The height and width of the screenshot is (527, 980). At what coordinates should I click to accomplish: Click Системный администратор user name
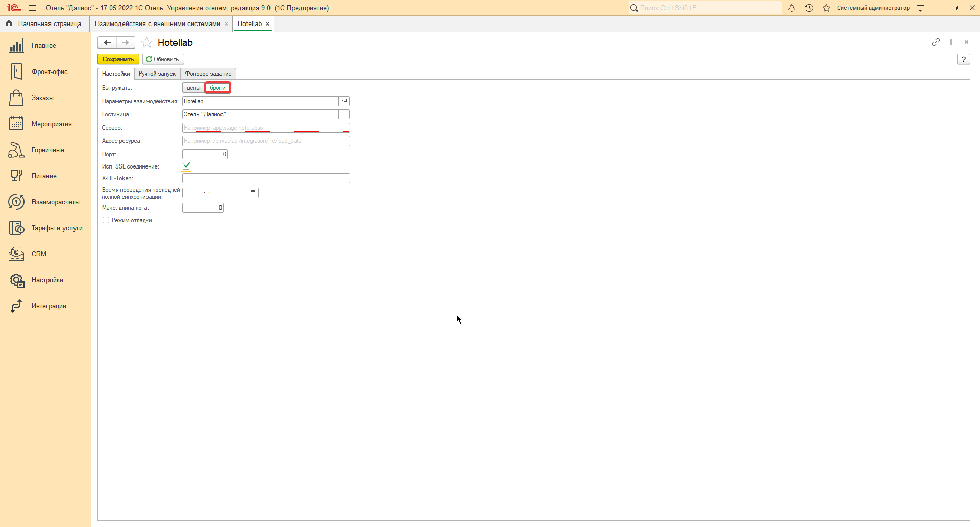873,8
